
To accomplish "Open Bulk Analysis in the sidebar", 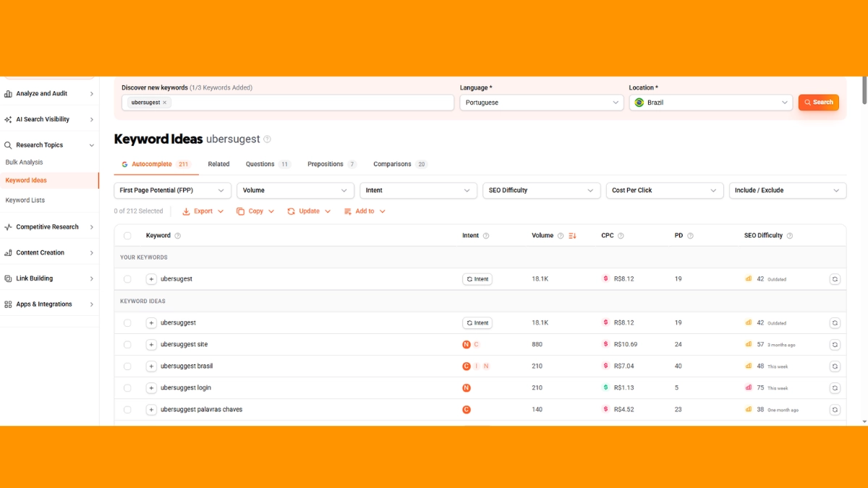I will [25, 163].
